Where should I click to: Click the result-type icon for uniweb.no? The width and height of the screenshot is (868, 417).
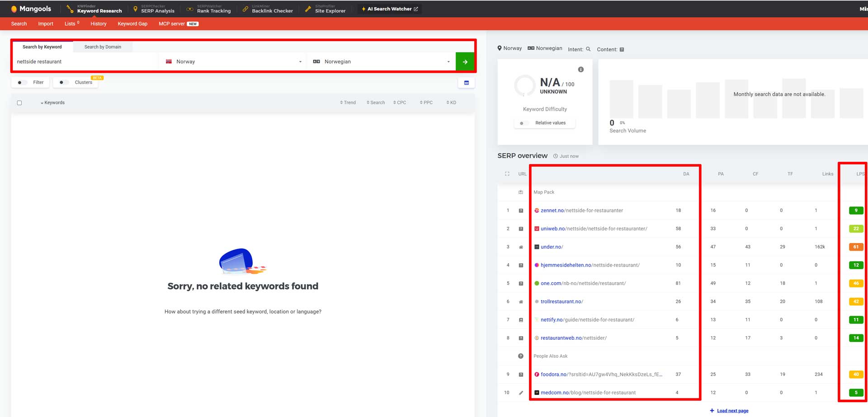521,229
